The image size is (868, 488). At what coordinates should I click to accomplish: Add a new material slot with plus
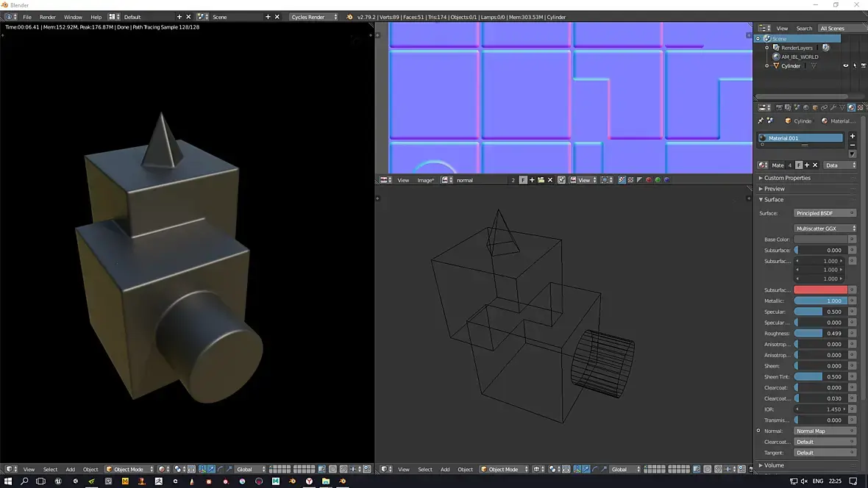point(853,136)
